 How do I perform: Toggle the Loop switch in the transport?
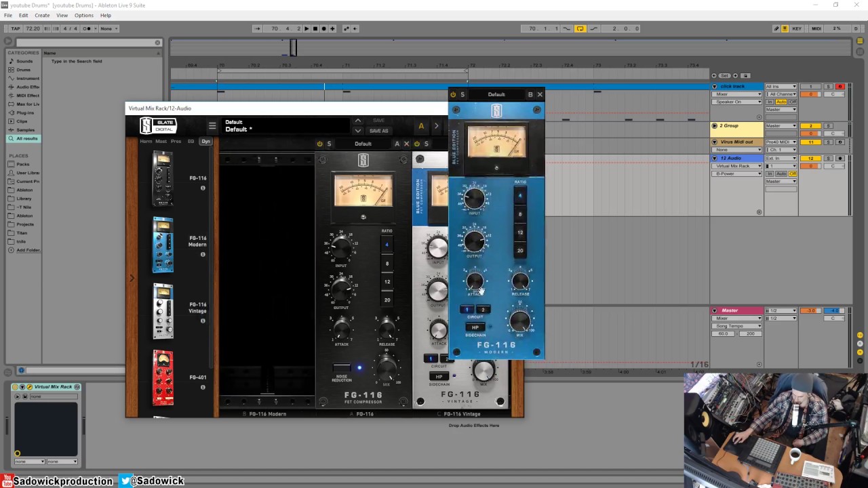580,28
